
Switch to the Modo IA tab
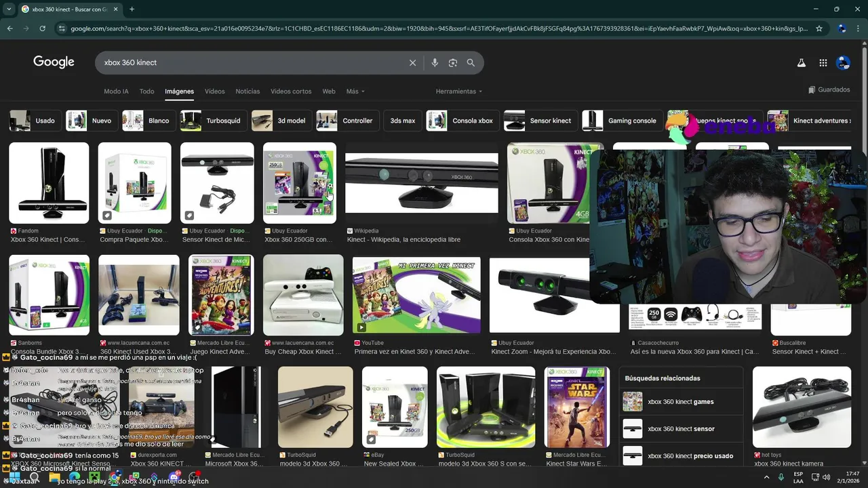pos(116,91)
